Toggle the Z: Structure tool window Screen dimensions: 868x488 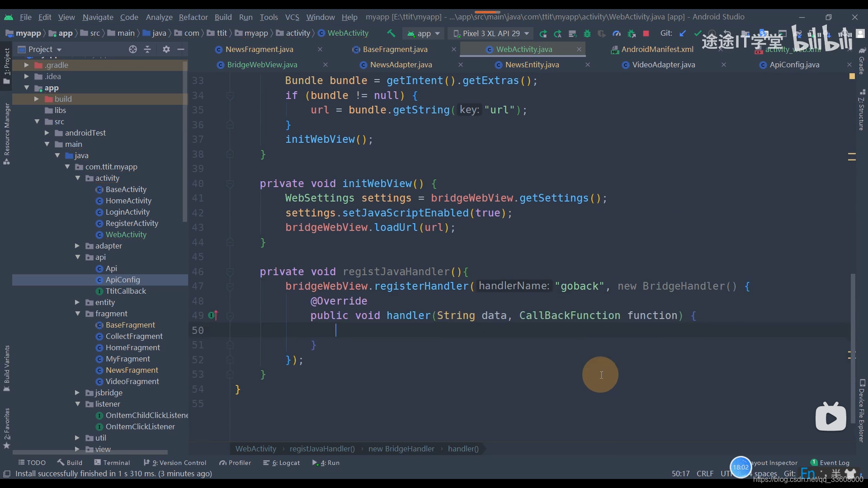pyautogui.click(x=862, y=110)
